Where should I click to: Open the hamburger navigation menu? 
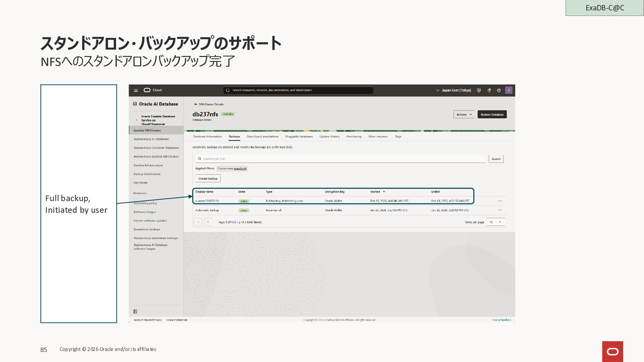click(x=136, y=90)
